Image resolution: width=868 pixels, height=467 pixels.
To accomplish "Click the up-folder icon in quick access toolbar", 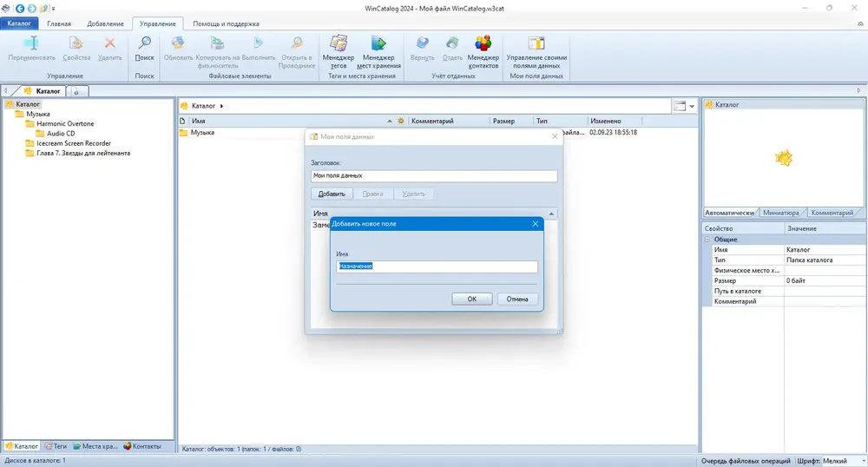I will click(43, 9).
